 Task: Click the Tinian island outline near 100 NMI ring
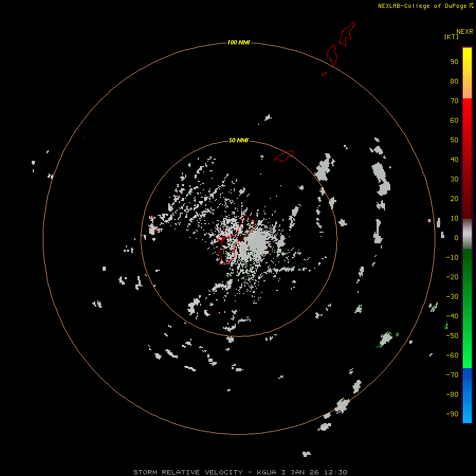332,55
